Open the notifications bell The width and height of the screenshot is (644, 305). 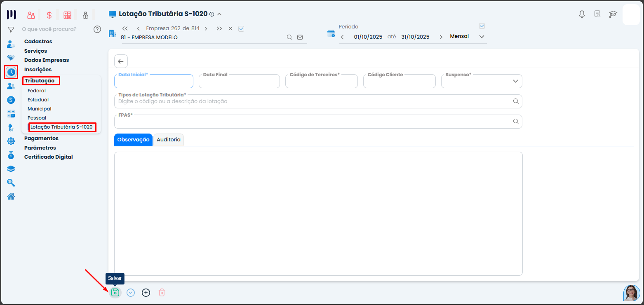[x=582, y=14]
